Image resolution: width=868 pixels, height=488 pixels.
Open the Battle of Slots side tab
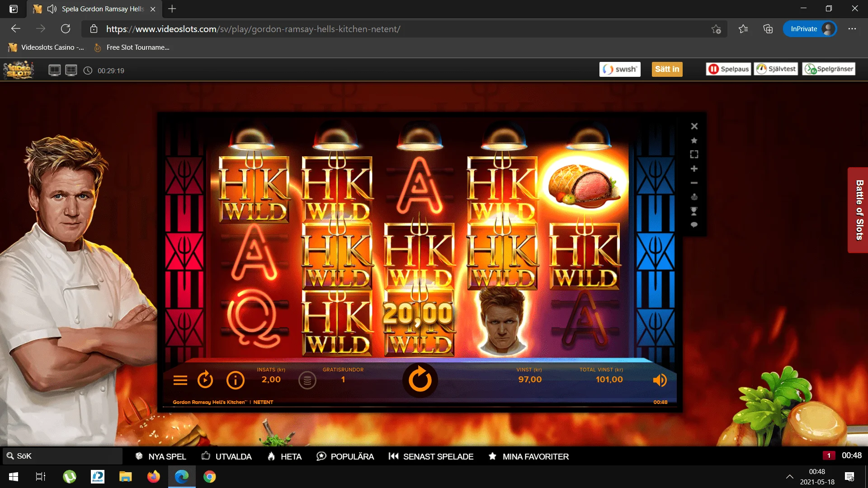858,210
